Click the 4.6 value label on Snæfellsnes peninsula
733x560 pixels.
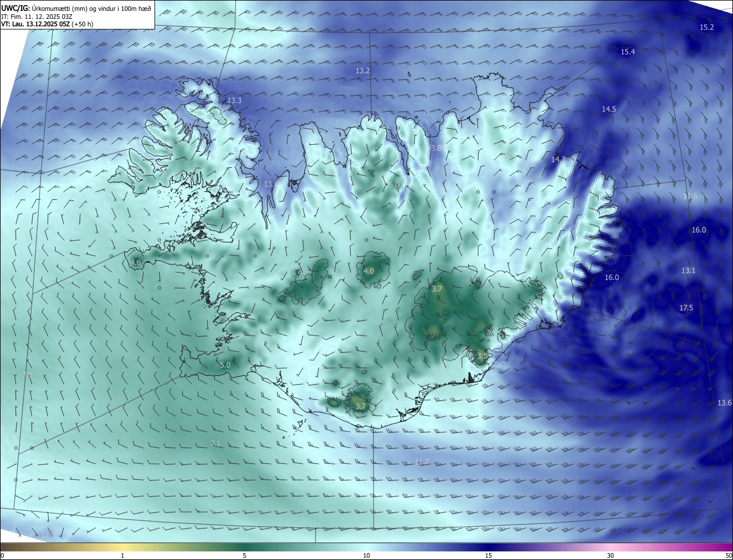(x=136, y=263)
